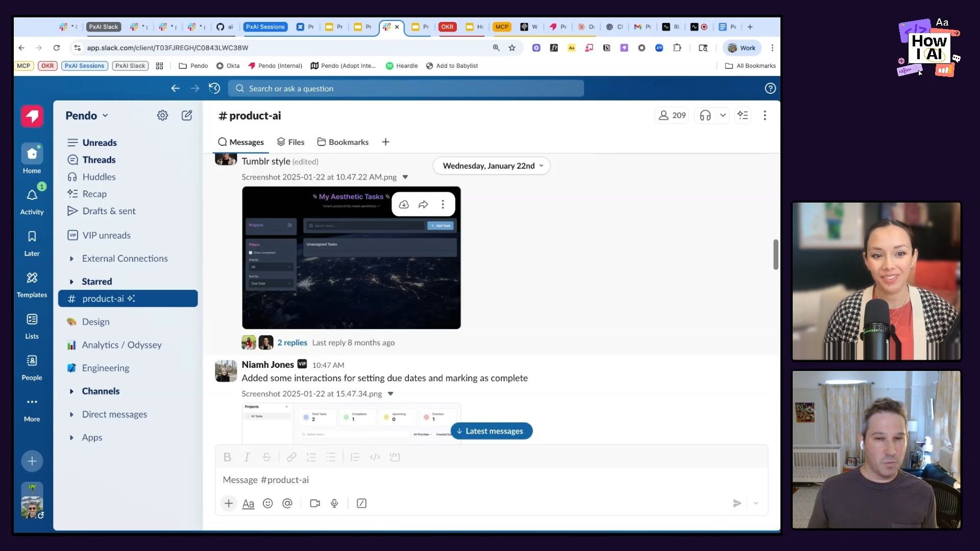The width and height of the screenshot is (980, 551).
Task: Toggle text formatting Aa button
Action: [248, 504]
